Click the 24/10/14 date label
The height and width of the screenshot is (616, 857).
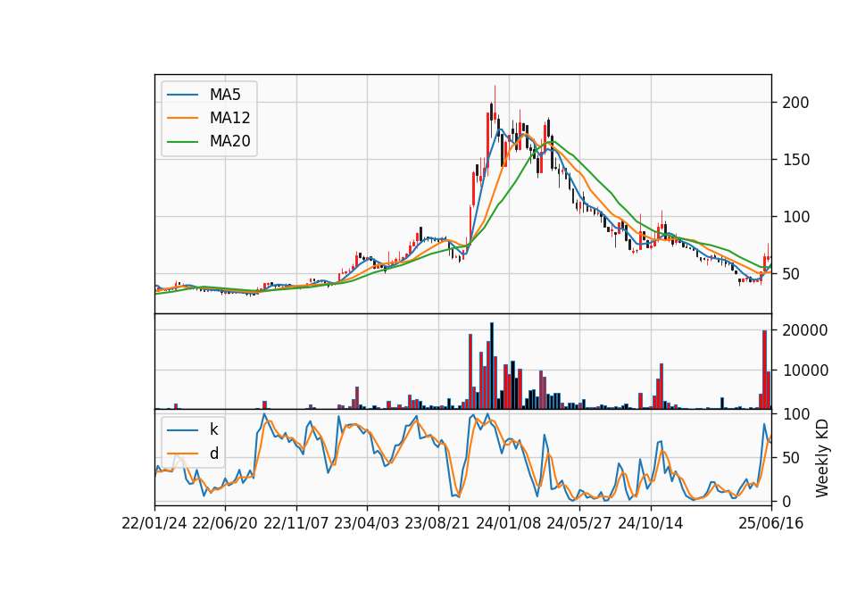[x=651, y=524]
